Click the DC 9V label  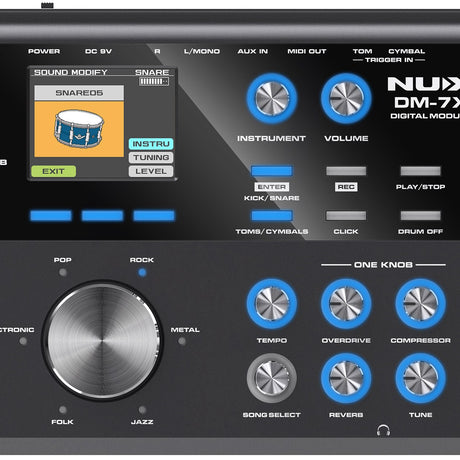point(98,51)
